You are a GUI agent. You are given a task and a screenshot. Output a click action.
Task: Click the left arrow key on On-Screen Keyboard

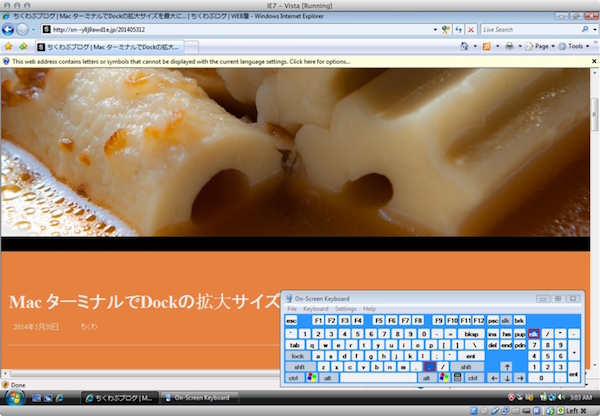[494, 378]
